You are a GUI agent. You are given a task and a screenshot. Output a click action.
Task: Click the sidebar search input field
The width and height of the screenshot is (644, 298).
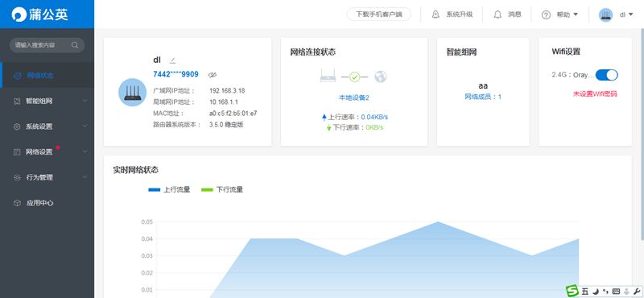(47, 45)
